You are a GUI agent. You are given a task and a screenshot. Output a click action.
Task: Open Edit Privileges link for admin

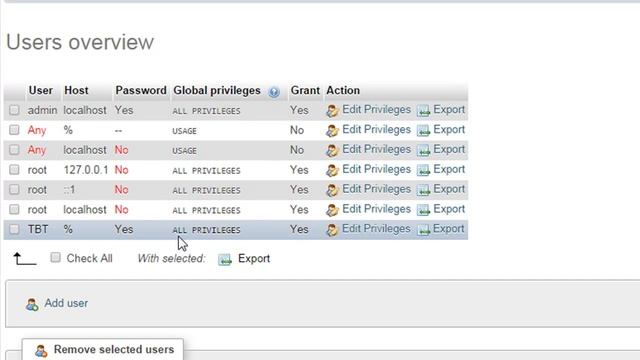pos(376,110)
